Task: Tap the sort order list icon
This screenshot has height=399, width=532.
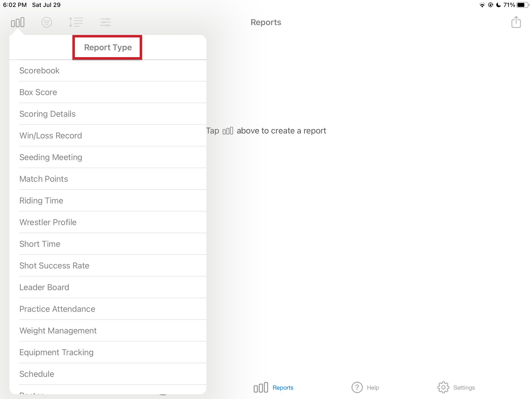Action: pos(76,22)
